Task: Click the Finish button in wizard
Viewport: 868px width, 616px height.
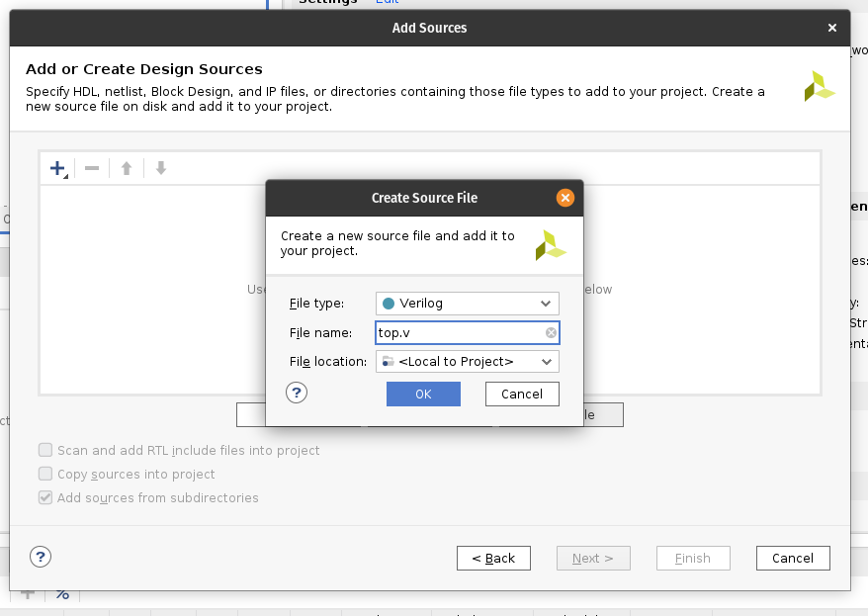Action: [693, 558]
